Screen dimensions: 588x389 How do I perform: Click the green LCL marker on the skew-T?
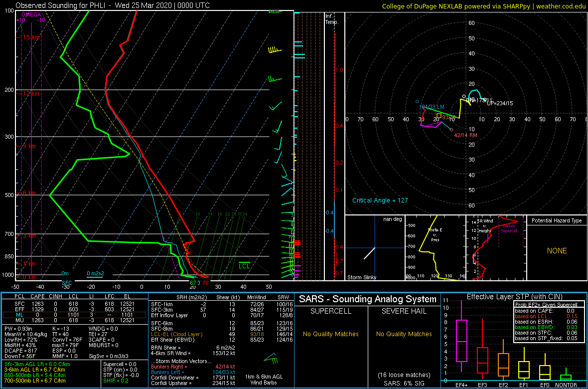coord(244,265)
